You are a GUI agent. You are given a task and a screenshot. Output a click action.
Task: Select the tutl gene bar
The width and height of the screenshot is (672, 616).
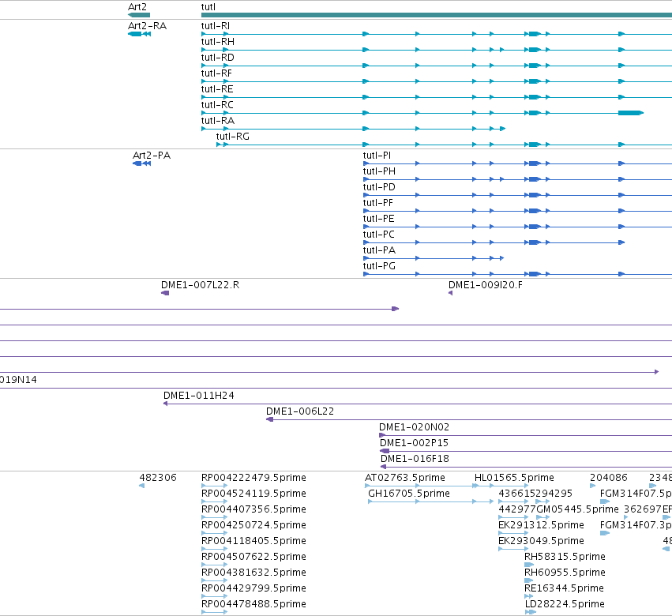436,15
